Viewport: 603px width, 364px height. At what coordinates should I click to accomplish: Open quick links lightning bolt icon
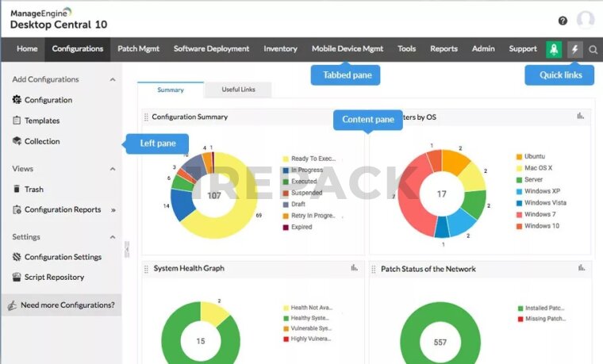(576, 49)
